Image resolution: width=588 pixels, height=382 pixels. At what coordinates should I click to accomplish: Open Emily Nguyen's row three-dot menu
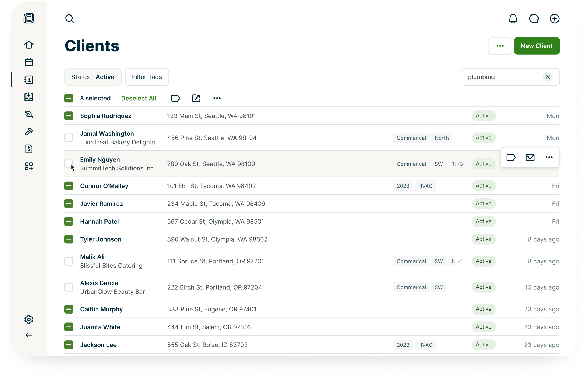tap(549, 158)
